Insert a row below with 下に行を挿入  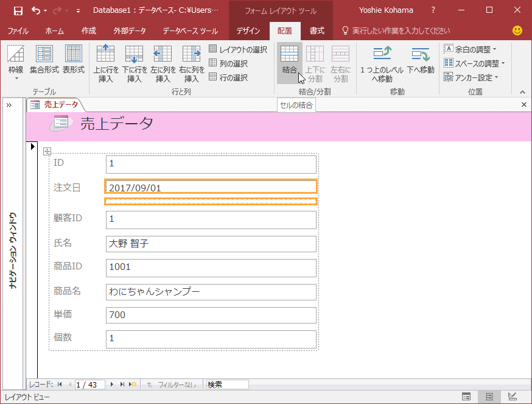(134, 63)
